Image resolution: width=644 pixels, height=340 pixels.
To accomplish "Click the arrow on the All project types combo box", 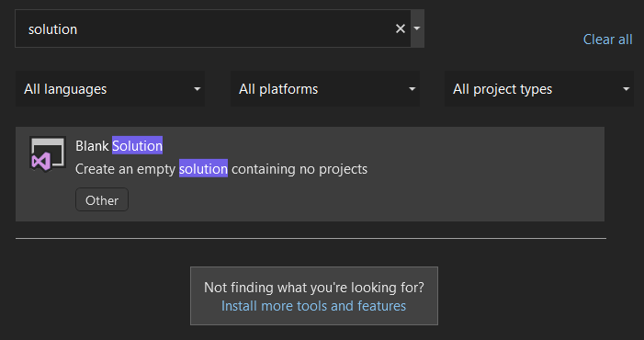I will (626, 89).
